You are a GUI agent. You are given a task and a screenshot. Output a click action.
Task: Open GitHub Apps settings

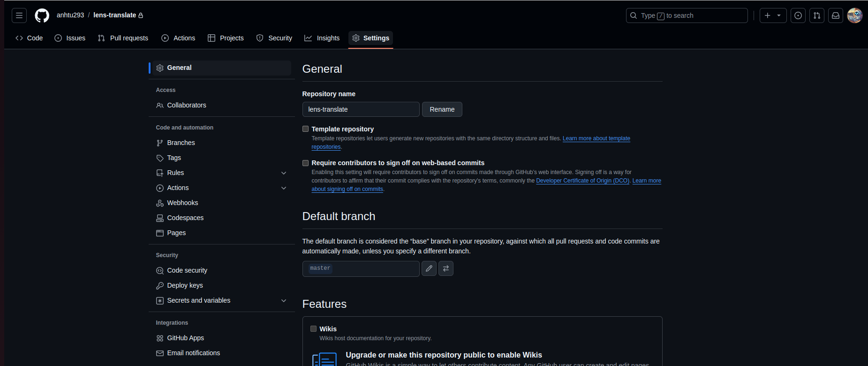222,338
